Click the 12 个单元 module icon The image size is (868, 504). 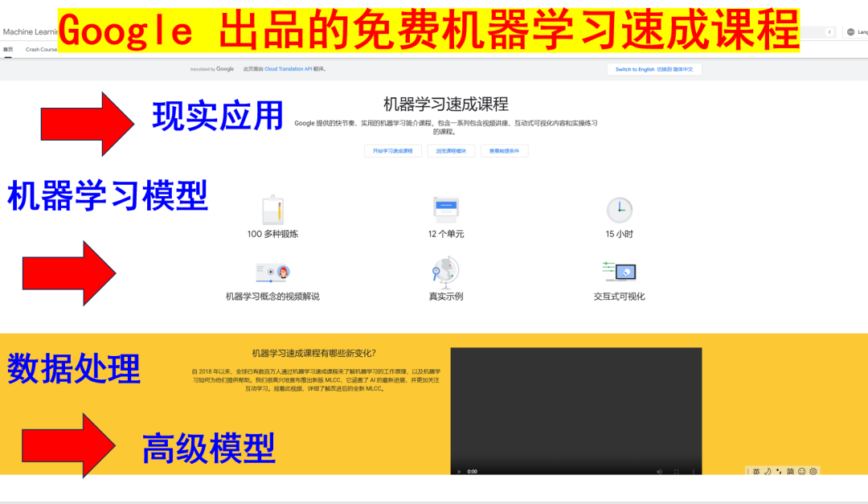[x=446, y=210]
